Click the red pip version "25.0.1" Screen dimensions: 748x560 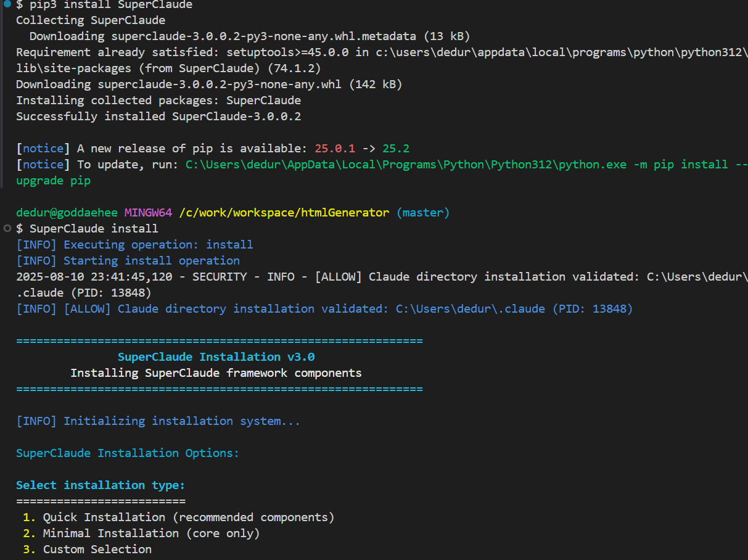point(335,149)
